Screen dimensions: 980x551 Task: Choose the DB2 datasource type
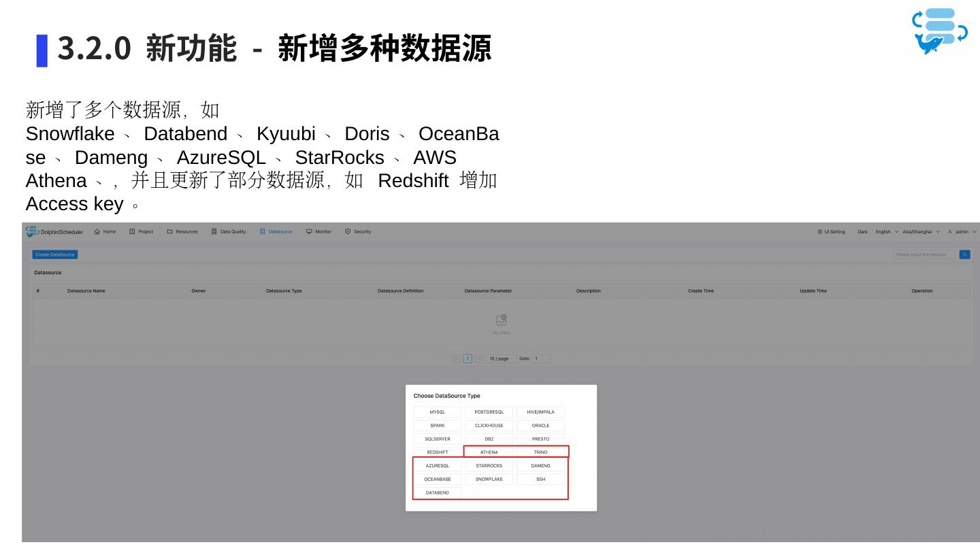(489, 439)
